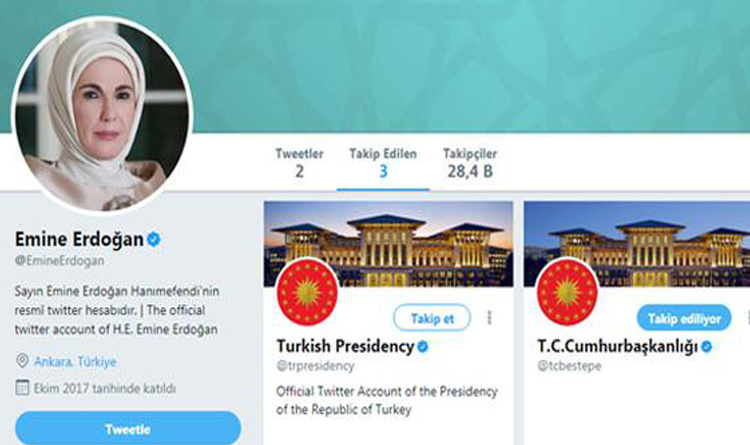Open the profile photo of Emine Erdoğan
This screenshot has height=445, width=750.
(102, 116)
